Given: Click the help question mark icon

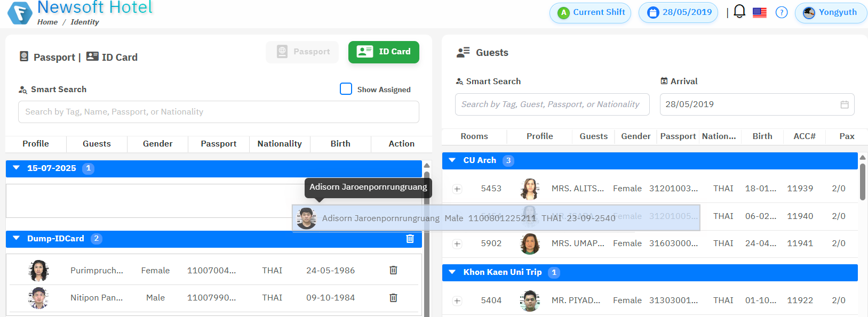Looking at the screenshot, I should tap(782, 12).
